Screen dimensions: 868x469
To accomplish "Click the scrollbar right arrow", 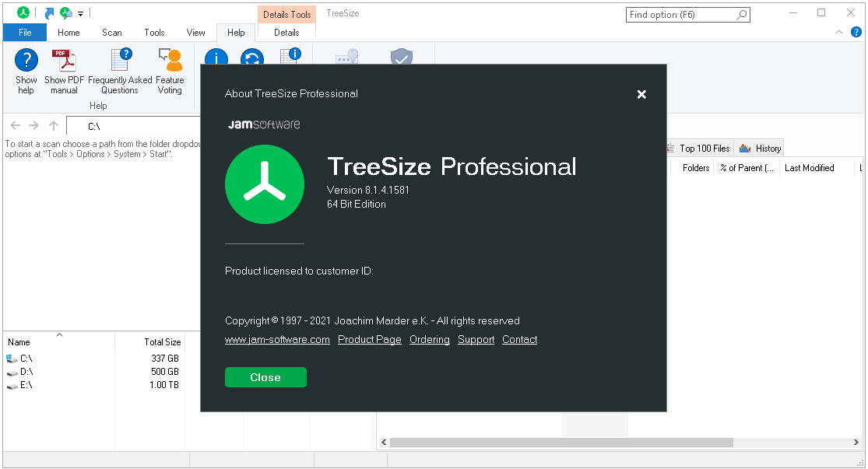I will [856, 443].
